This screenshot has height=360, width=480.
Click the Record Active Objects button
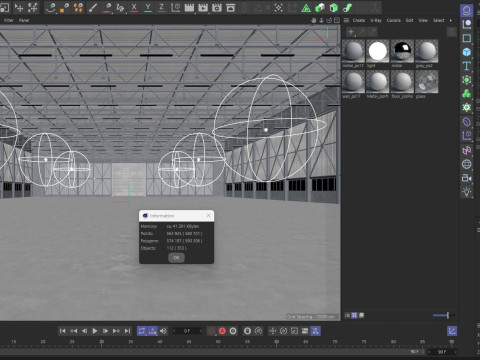[x=212, y=331]
